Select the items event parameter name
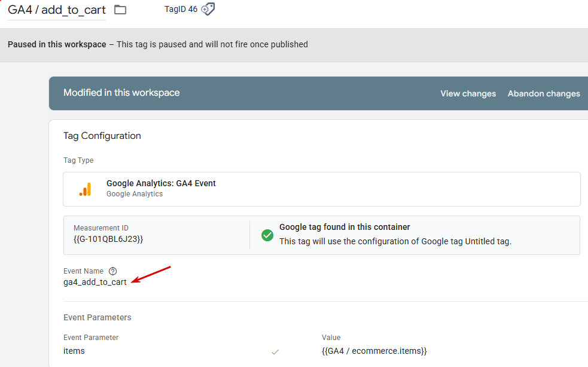The width and height of the screenshot is (588, 367). point(74,351)
